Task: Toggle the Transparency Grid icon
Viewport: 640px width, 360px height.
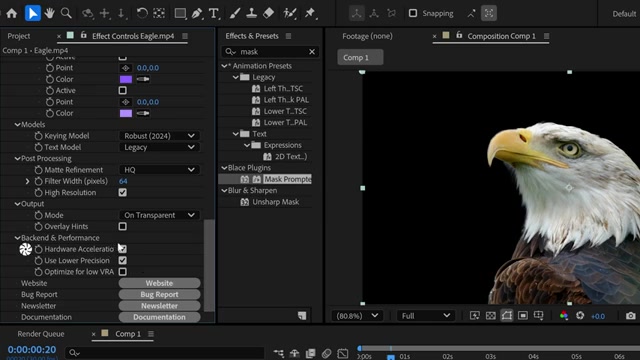Action: tap(491, 316)
